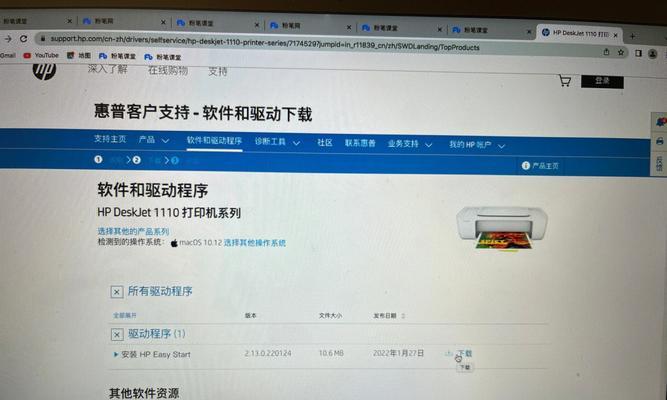Open the 产品主页 link

click(545, 166)
